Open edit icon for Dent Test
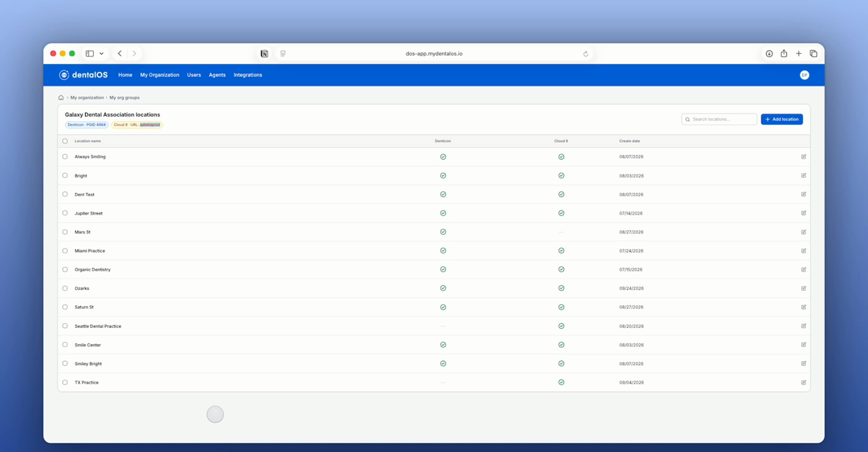Screen dimensions: 868x452 click(x=804, y=194)
